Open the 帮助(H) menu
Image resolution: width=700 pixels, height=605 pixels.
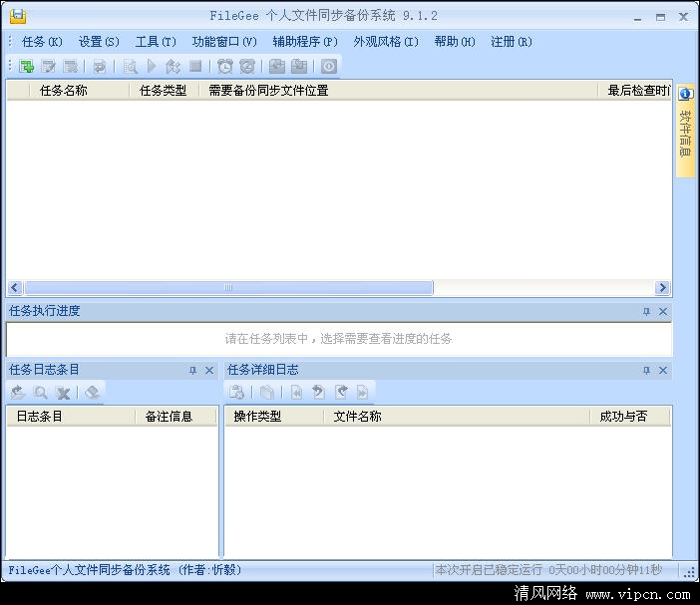click(455, 42)
